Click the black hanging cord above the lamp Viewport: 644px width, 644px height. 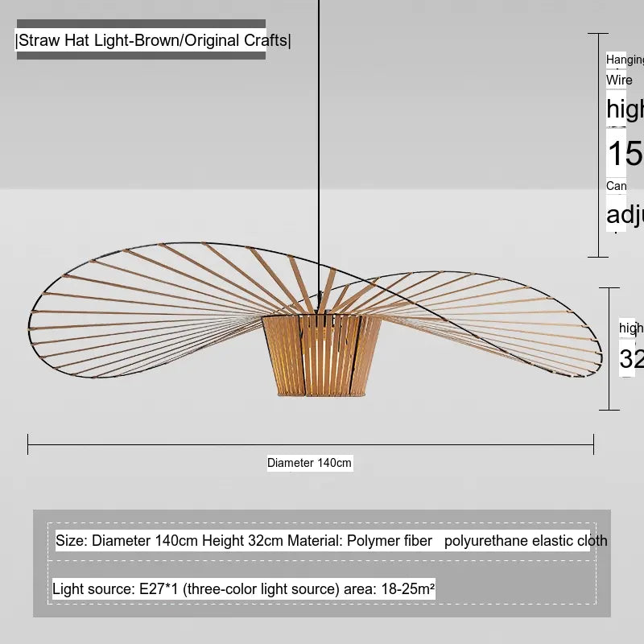pos(320,121)
